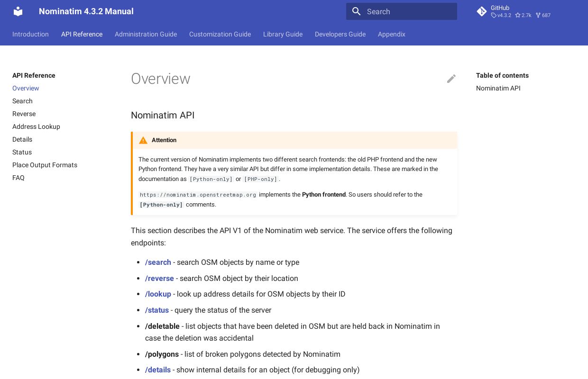588x379 pixels.
Task: Click the edit page pencil icon
Action: point(451,79)
